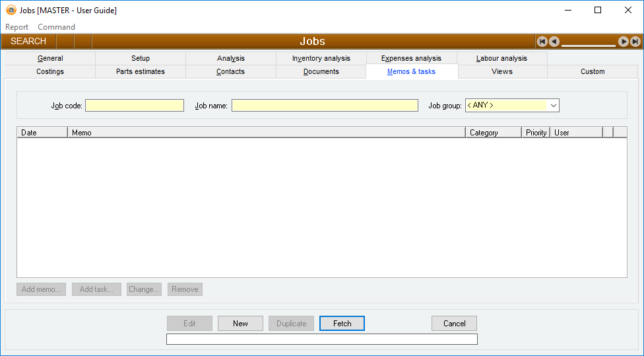Screen dimensions: 644x356
Task: Click into the Job name field
Action: pyautogui.click(x=325, y=106)
